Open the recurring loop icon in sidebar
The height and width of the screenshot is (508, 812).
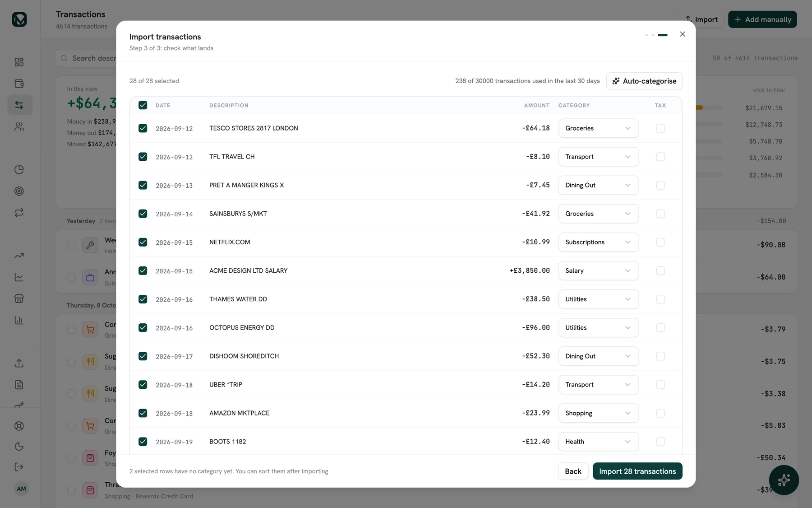(19, 212)
